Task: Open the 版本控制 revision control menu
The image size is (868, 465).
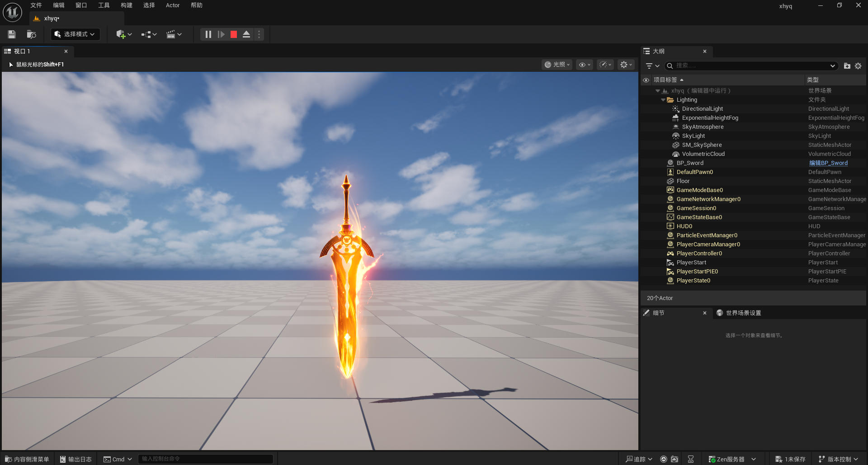Action: (838, 459)
